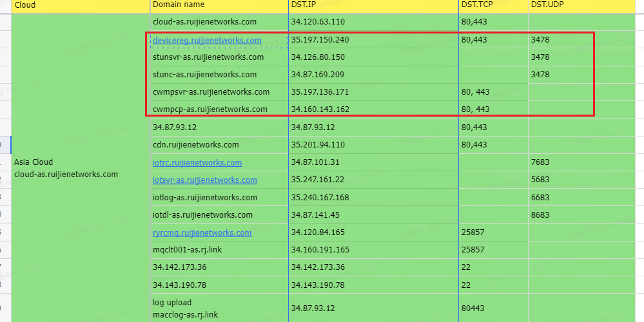The width and height of the screenshot is (644, 322).
Task: Select the iotlog-as.ruijienetworks.com cell
Action: [x=219, y=198]
